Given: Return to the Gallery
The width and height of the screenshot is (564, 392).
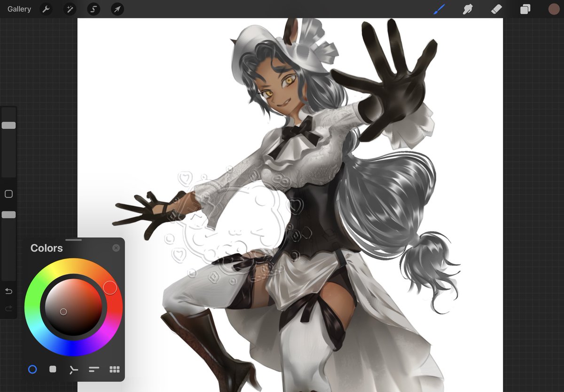Looking at the screenshot, I should point(18,9).
